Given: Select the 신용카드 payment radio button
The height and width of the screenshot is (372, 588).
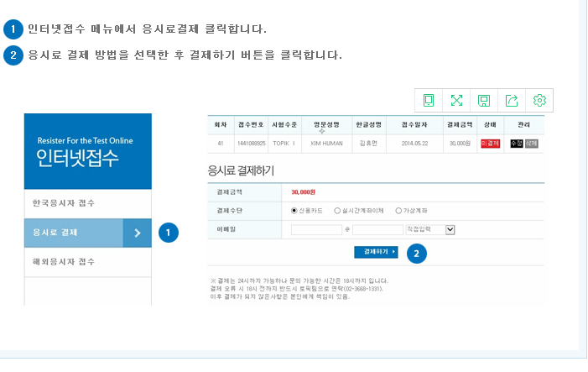Looking at the screenshot, I should (294, 210).
